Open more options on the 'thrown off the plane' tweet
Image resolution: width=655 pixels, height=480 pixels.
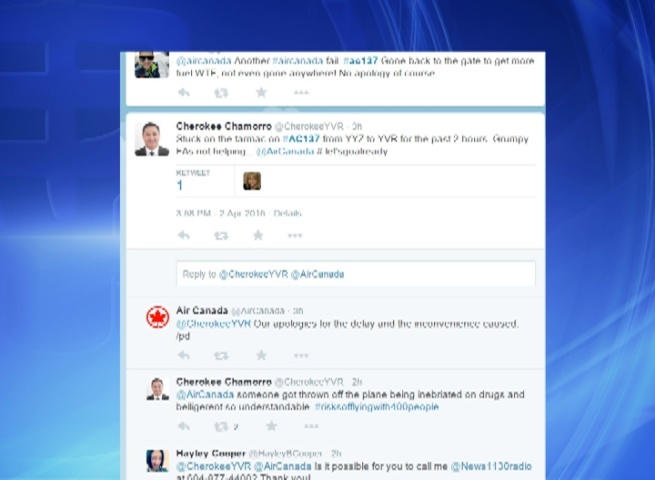click(311, 427)
